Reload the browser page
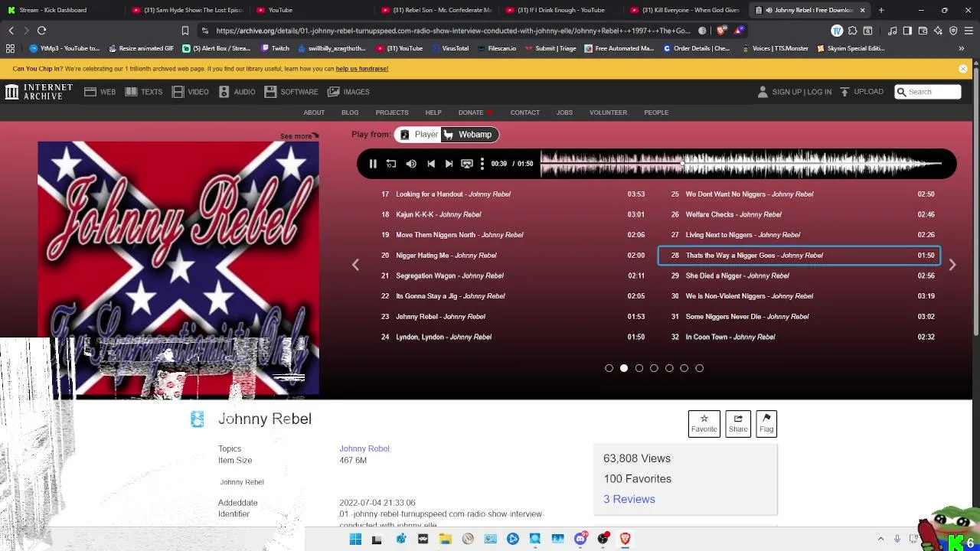980x551 pixels. 41,31
